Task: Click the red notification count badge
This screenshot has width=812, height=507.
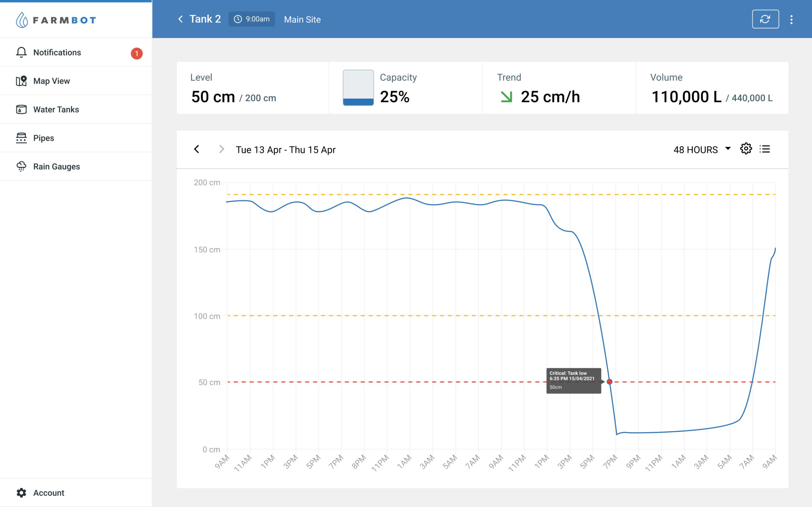Action: click(137, 54)
